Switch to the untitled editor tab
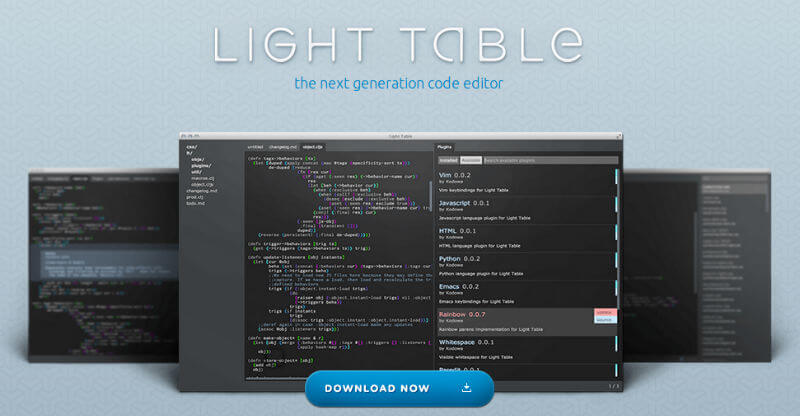 [x=255, y=147]
